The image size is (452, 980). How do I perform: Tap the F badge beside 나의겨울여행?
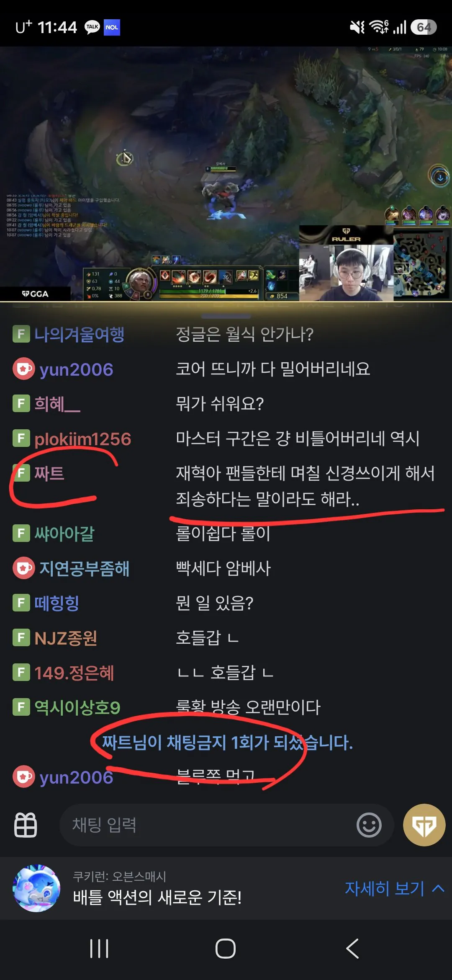point(21,334)
